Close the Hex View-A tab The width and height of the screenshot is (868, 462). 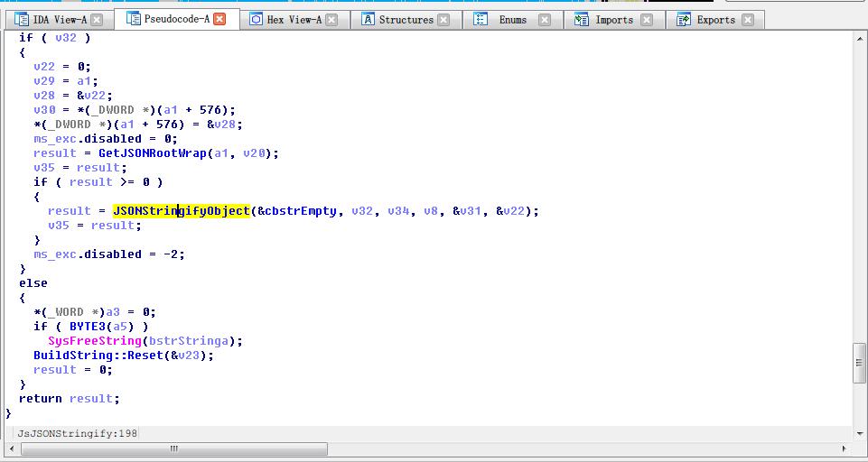click(x=331, y=19)
